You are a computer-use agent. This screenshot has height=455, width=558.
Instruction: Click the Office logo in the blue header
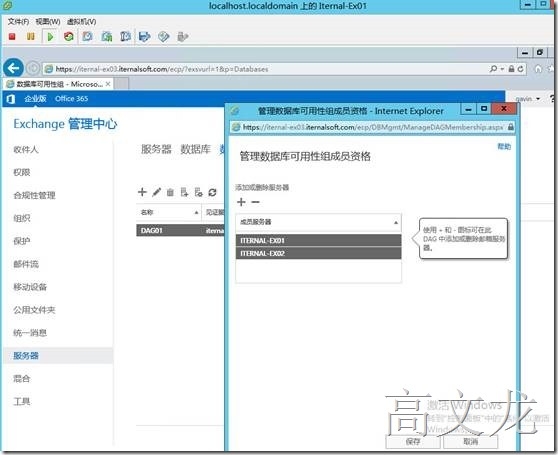tap(11, 99)
